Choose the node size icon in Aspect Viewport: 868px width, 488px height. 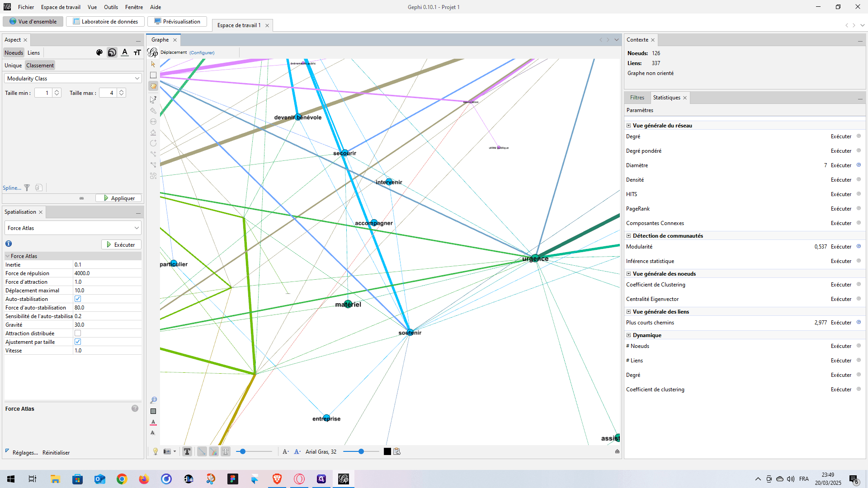pyautogui.click(x=112, y=52)
